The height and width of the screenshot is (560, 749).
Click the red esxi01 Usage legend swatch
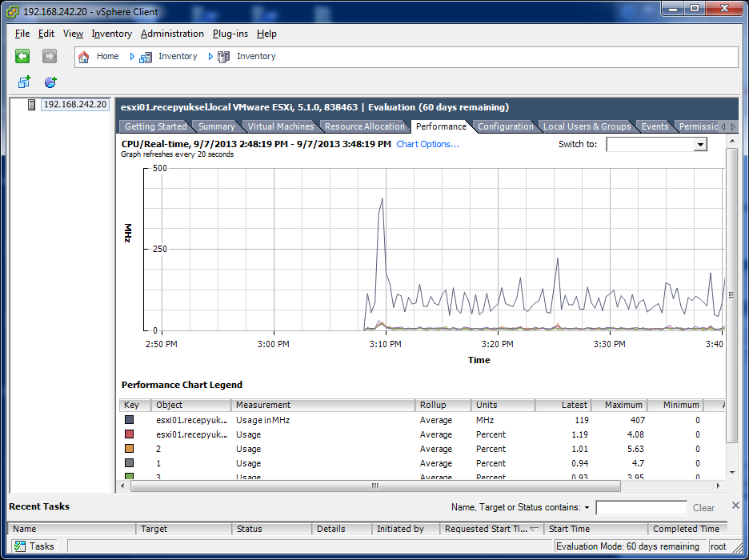[x=129, y=434]
